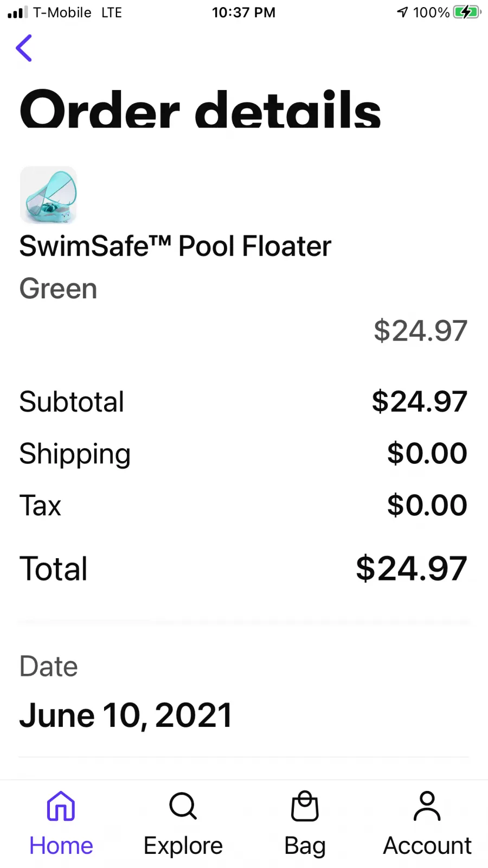Tap the 10:37 PM clock

(243, 12)
